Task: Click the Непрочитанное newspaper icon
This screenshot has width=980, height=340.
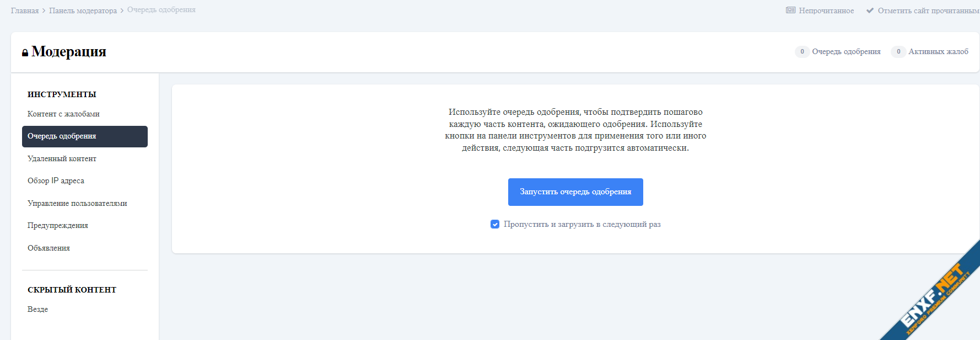Action: coord(790,10)
